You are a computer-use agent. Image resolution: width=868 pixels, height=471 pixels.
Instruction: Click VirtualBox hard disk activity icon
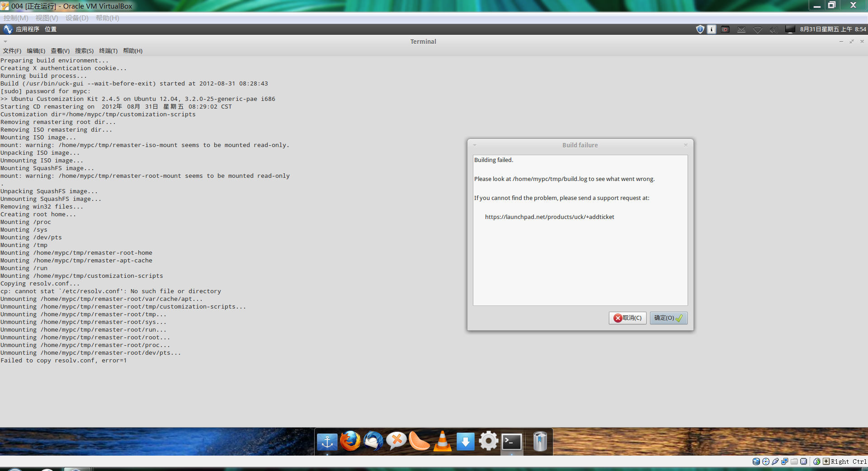(x=756, y=461)
